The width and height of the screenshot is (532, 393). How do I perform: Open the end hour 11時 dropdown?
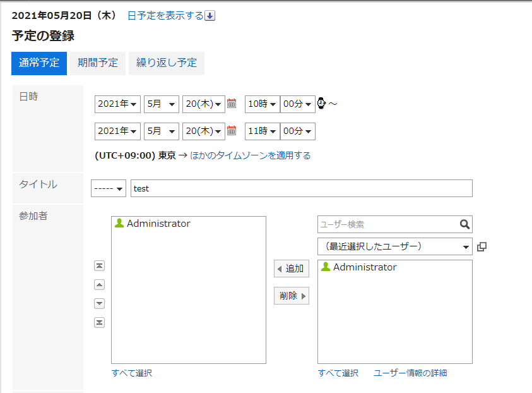pyautogui.click(x=262, y=131)
